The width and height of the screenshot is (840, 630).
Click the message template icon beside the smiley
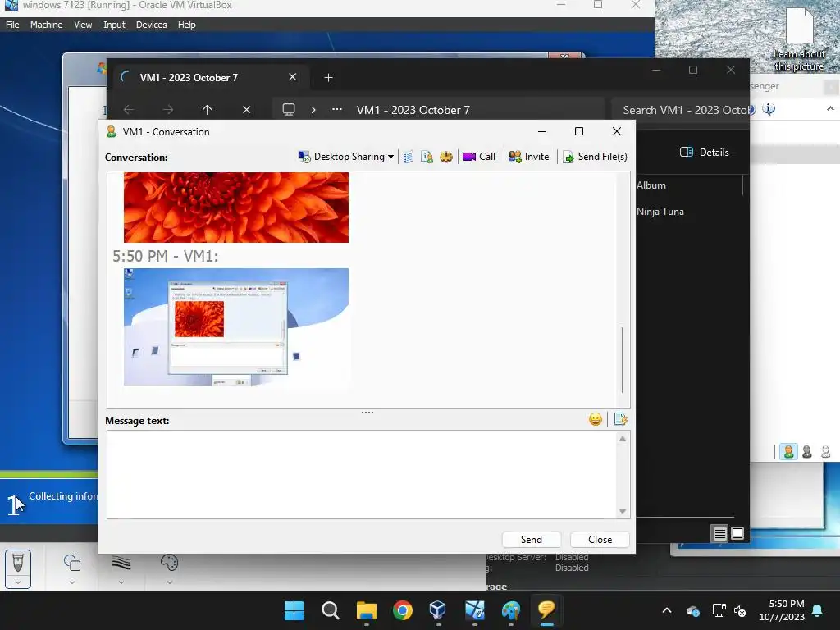coord(620,419)
